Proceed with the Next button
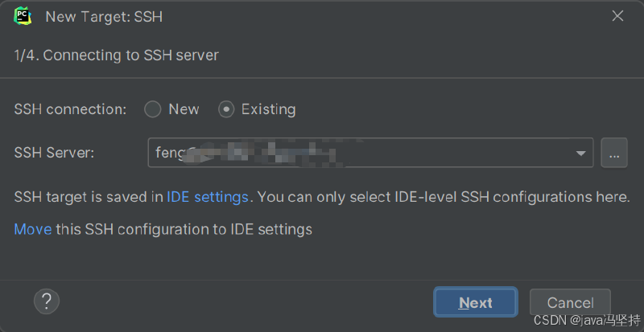644x332 pixels. [475, 302]
